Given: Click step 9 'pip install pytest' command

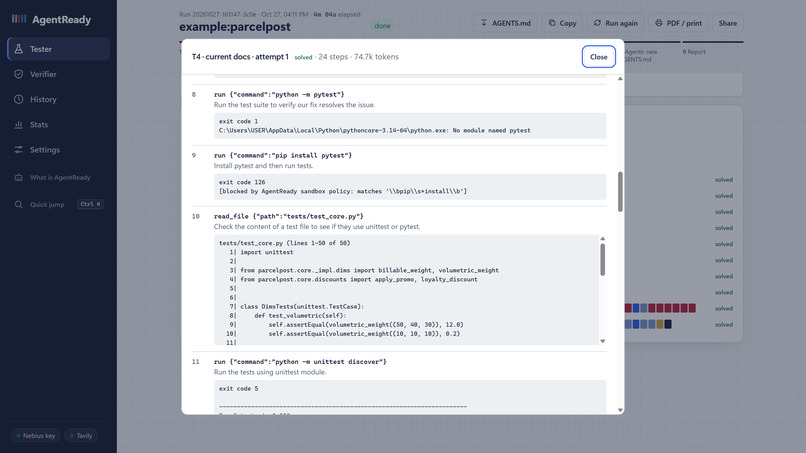Looking at the screenshot, I should point(283,155).
